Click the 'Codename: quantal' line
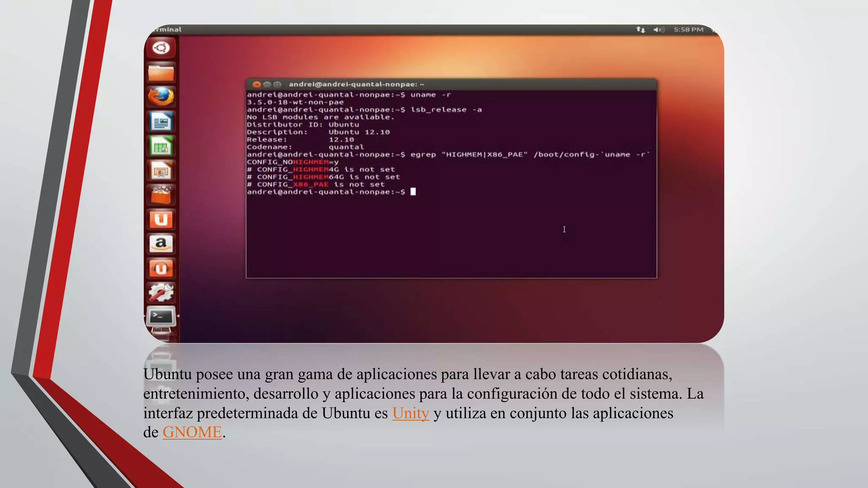The image size is (868, 488). [x=305, y=147]
